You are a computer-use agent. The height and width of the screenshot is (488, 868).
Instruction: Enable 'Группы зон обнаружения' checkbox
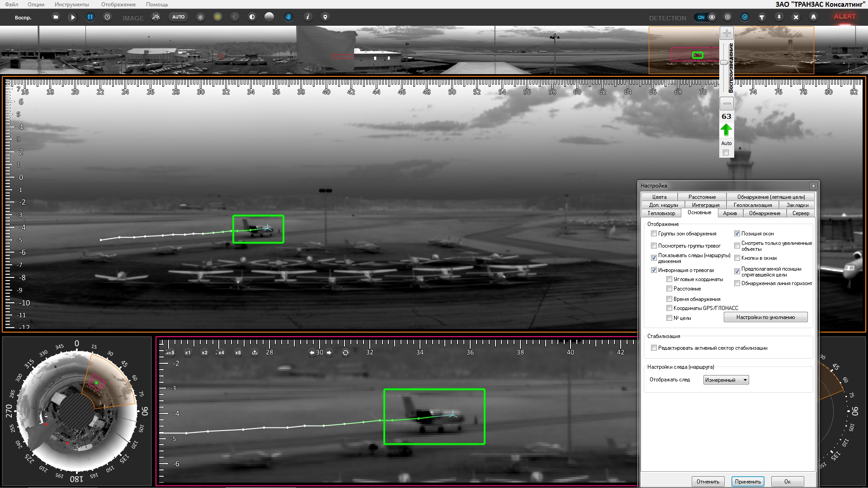[654, 234]
